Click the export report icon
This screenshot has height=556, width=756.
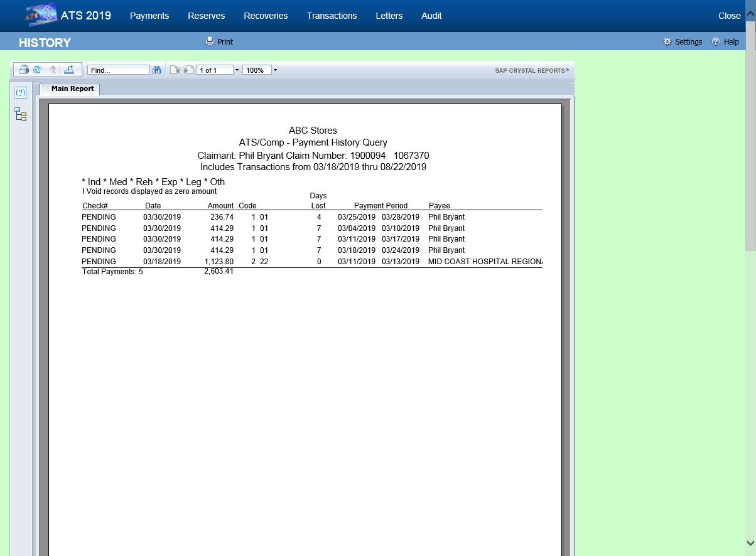(70, 70)
